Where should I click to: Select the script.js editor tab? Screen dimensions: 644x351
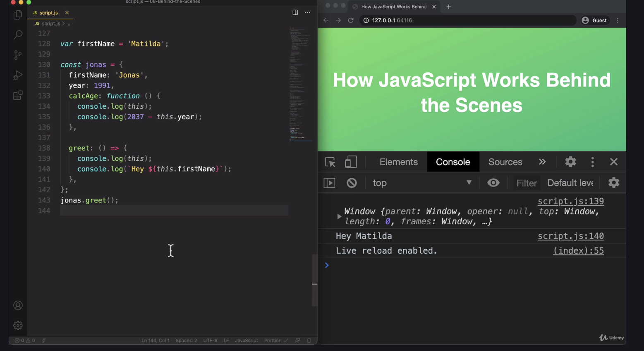[x=50, y=13]
